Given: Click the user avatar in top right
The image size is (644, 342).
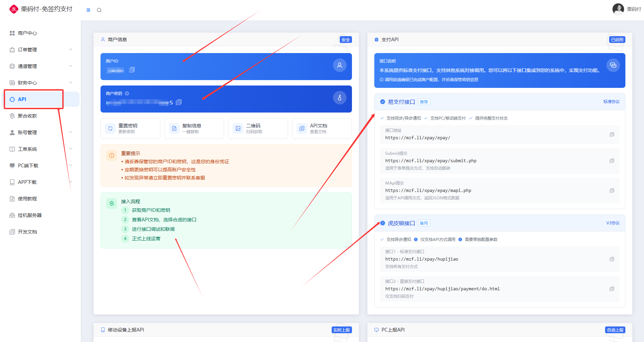Looking at the screenshot, I should tap(618, 9).
